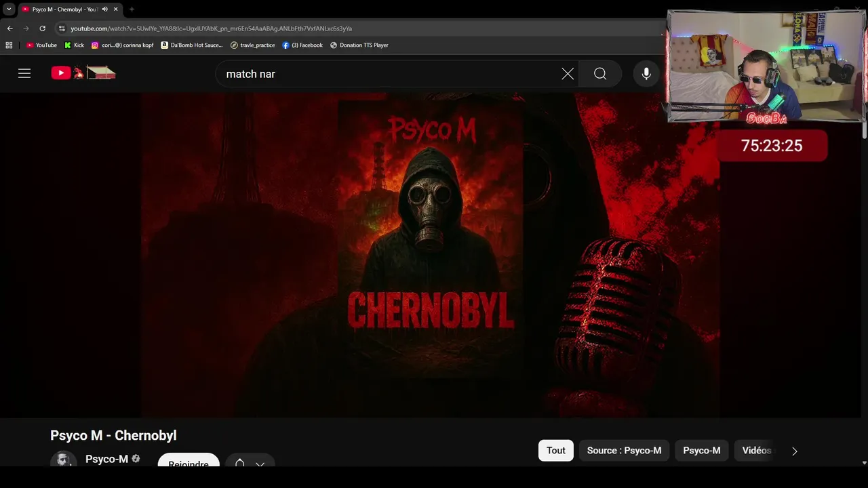The image size is (868, 488).
Task: Click the 75:23:25 timer overlay
Action: [x=772, y=146]
